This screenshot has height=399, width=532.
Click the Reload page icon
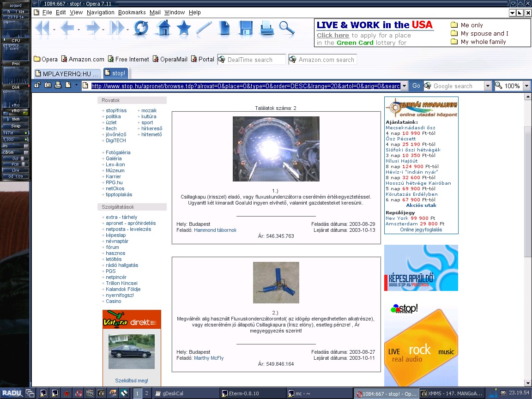pos(141,28)
